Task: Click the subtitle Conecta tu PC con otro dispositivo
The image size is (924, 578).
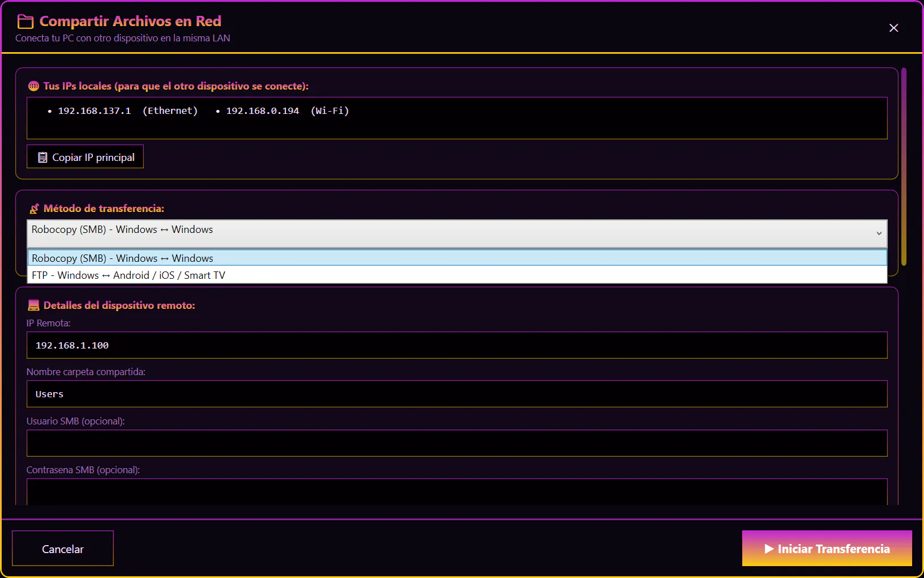Action: click(x=122, y=38)
